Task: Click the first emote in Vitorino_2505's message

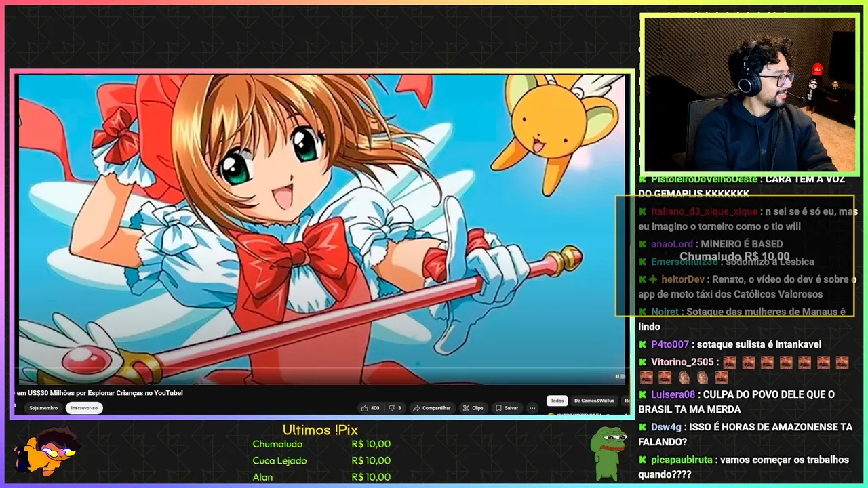Action: point(730,362)
